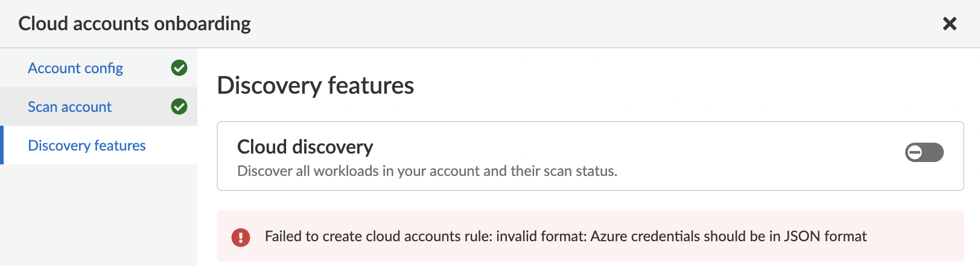Close the Cloud accounts onboarding dialog
The width and height of the screenshot is (980, 266).
[x=949, y=24]
